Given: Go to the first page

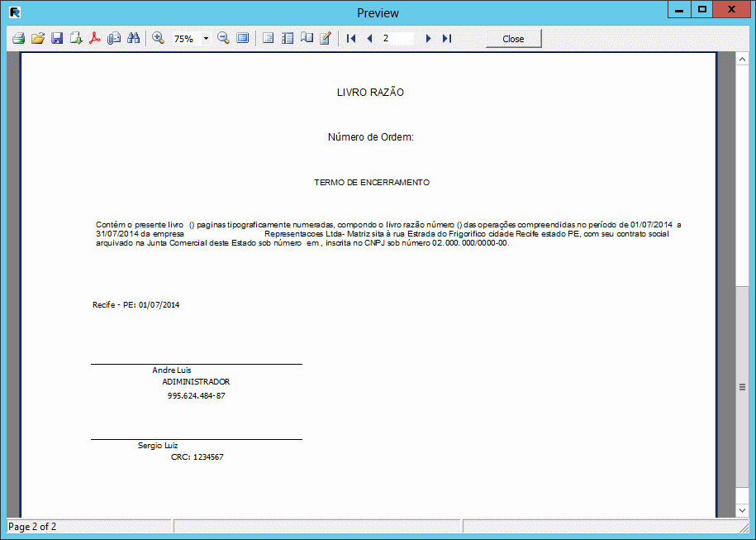Looking at the screenshot, I should (351, 39).
